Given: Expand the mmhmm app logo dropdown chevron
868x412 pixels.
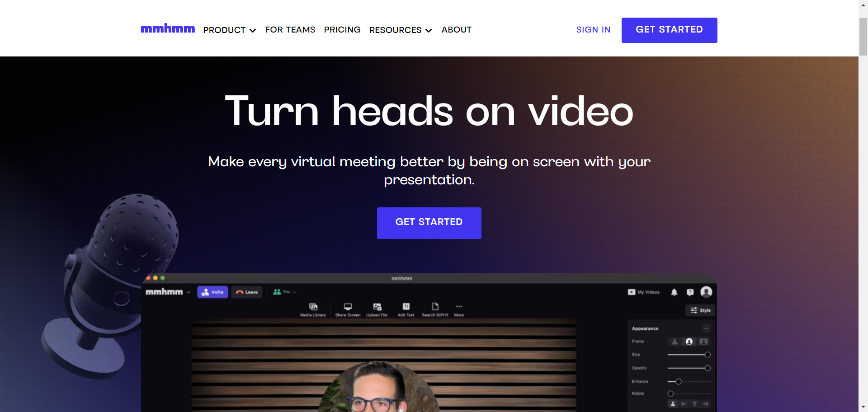Looking at the screenshot, I should [189, 292].
